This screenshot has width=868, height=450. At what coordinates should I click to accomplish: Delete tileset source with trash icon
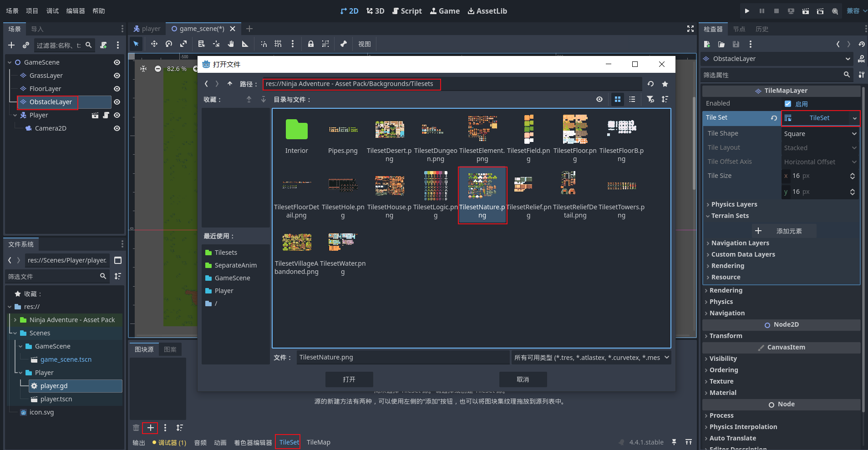[136, 428]
